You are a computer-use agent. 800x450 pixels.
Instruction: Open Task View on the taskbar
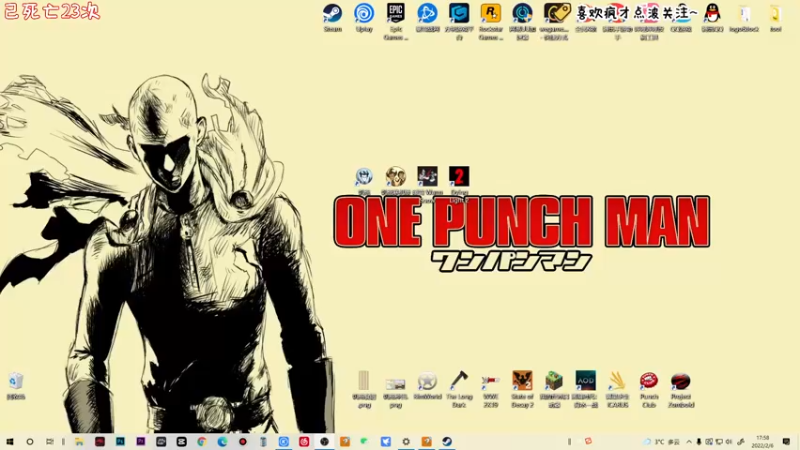tap(49, 442)
